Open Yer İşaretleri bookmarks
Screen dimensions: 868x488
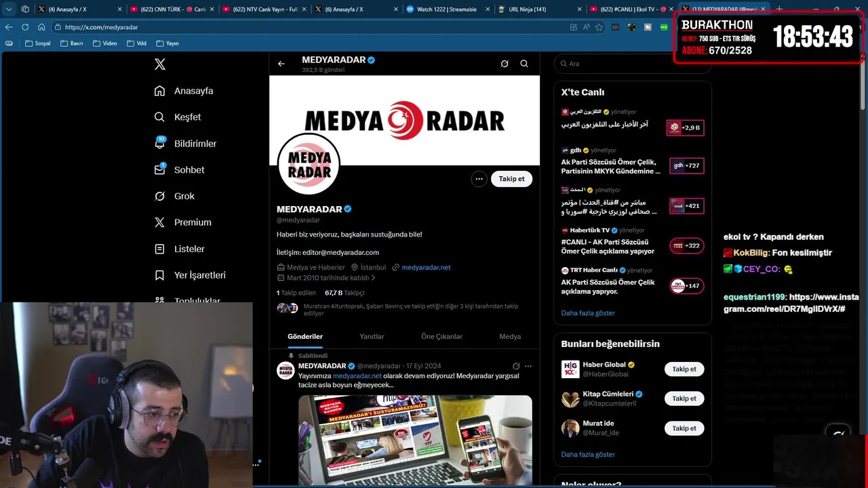(x=190, y=275)
